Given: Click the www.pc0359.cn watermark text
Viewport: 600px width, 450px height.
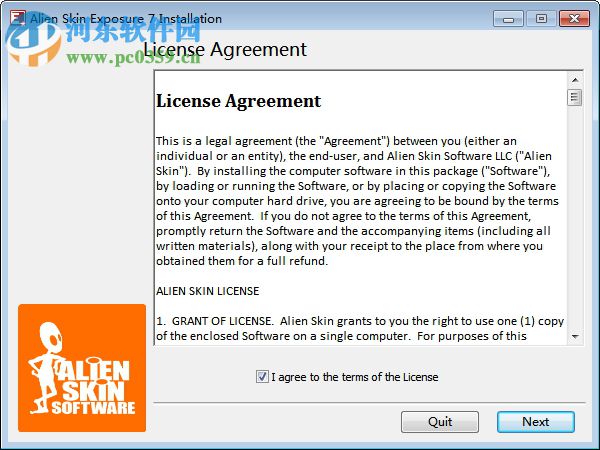Looking at the screenshot, I should pyautogui.click(x=133, y=58).
